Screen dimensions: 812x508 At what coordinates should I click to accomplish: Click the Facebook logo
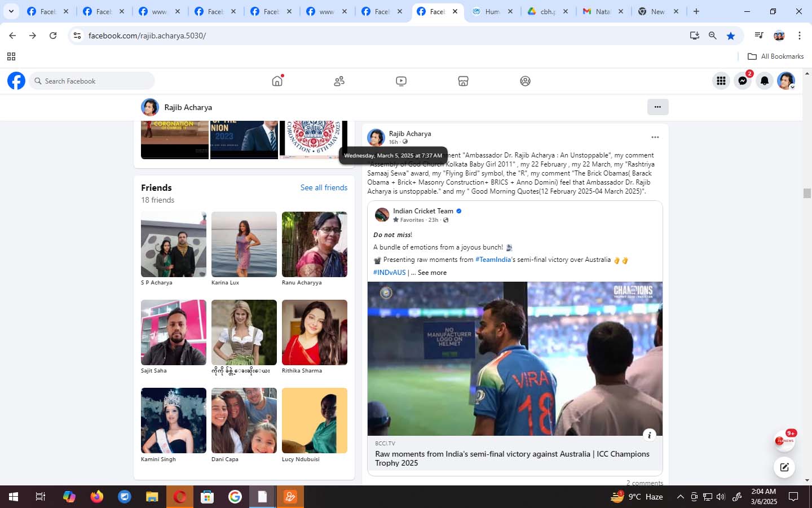[x=16, y=81]
